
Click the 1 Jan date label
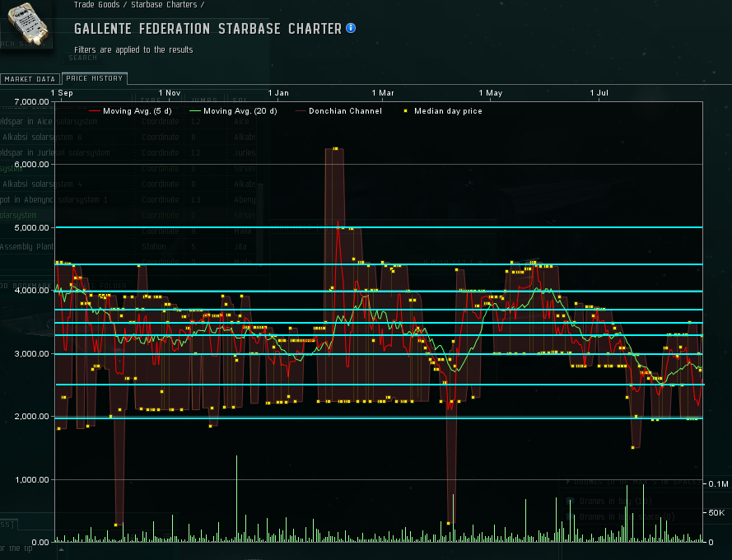click(278, 93)
